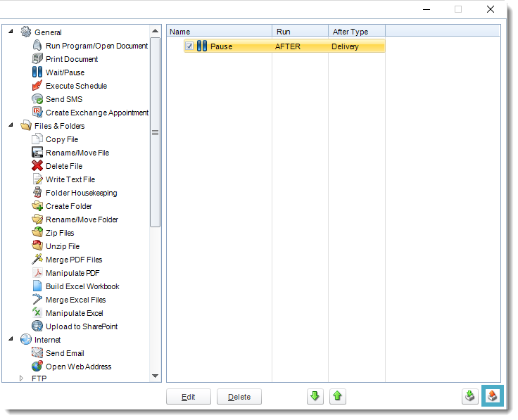Click the Manipulate Excel icon
This screenshot has height=420, width=518.
(37, 312)
